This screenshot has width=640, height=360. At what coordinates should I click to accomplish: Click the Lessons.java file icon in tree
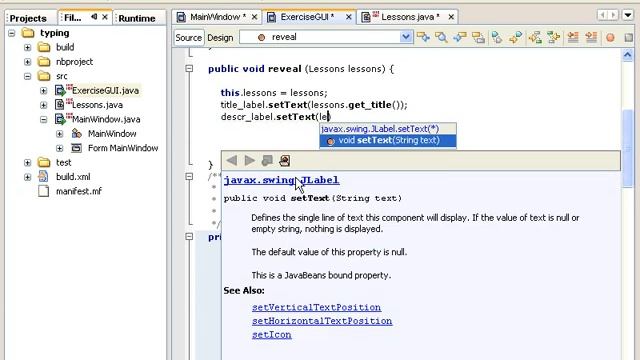60,104
